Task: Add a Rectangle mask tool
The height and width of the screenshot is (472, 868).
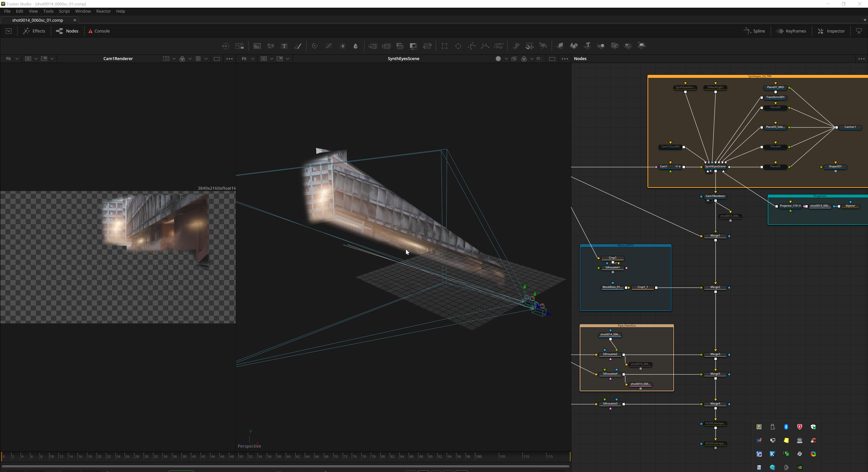Action: coord(444,46)
